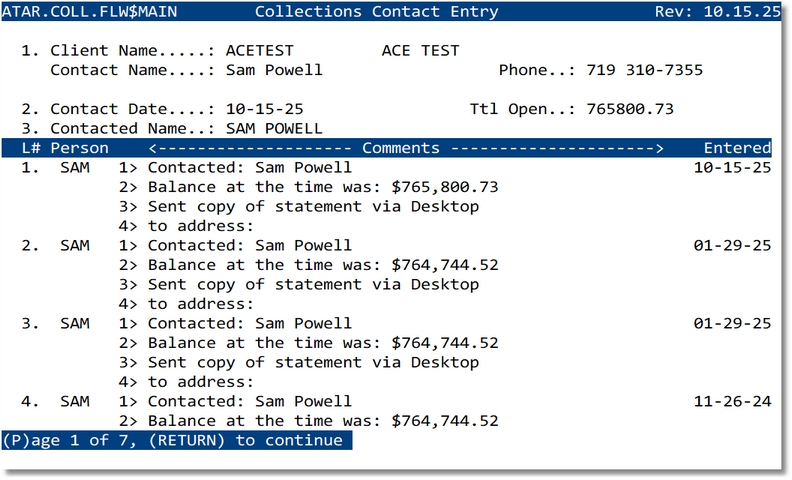The height and width of the screenshot is (480, 792).
Task: Select the $765,800.73 balance comment line
Action: [322, 187]
